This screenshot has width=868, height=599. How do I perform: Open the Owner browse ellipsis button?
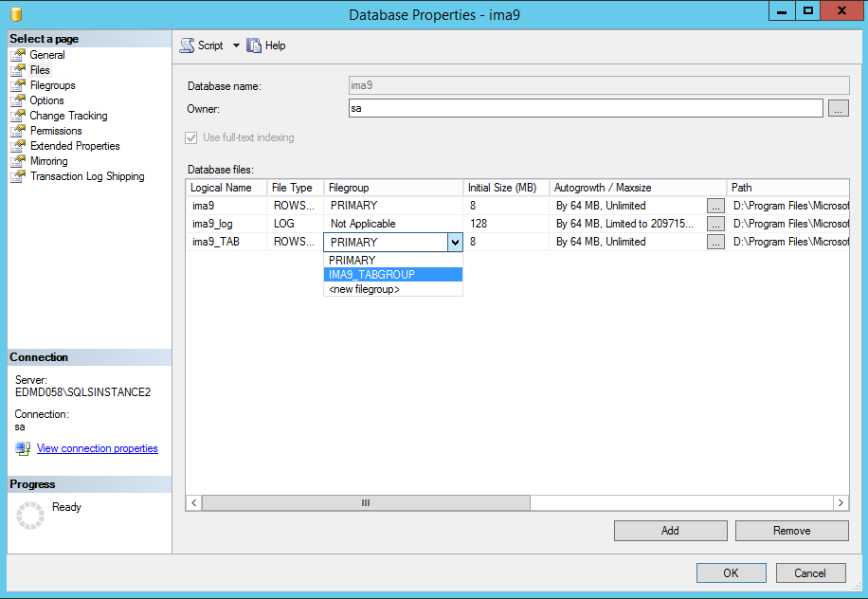[x=838, y=108]
